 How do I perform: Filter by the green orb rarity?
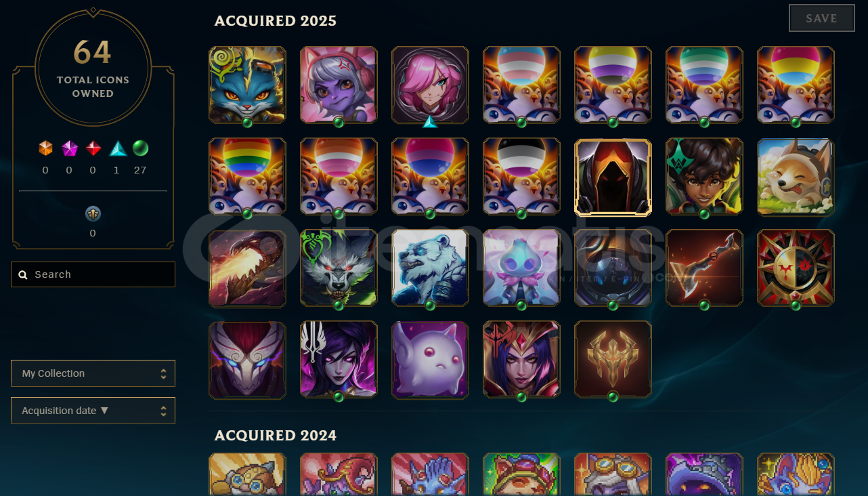(140, 148)
